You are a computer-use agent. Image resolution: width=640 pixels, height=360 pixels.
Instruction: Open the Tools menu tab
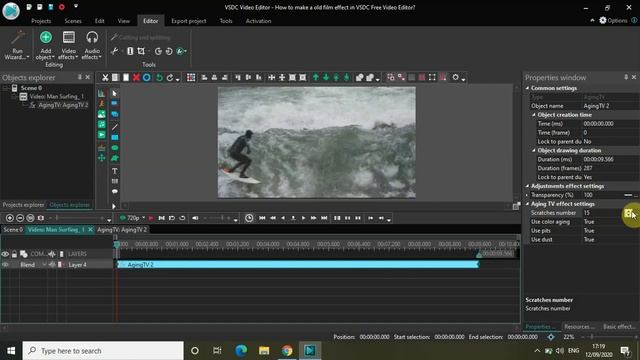click(x=226, y=21)
